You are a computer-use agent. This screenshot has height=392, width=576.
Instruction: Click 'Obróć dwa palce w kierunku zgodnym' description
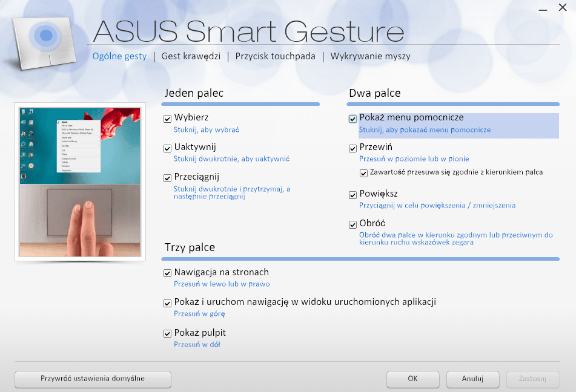(x=456, y=238)
